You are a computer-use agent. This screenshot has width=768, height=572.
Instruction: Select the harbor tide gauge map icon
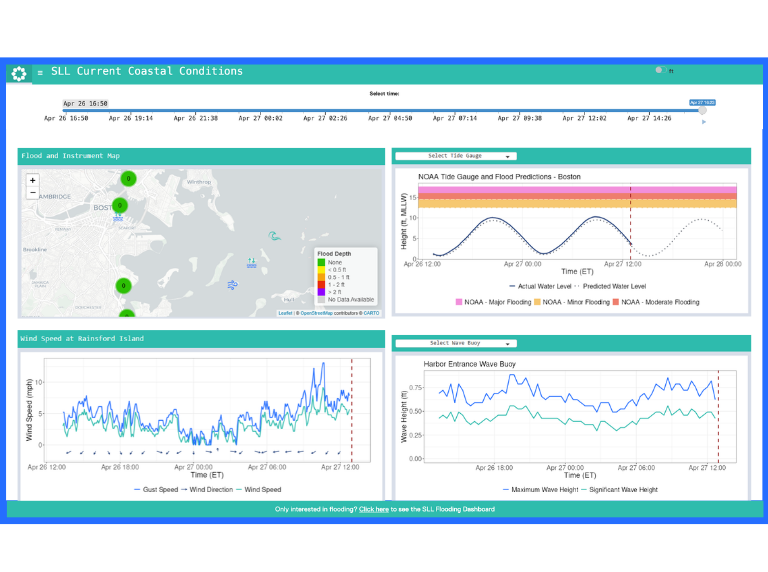(252, 263)
